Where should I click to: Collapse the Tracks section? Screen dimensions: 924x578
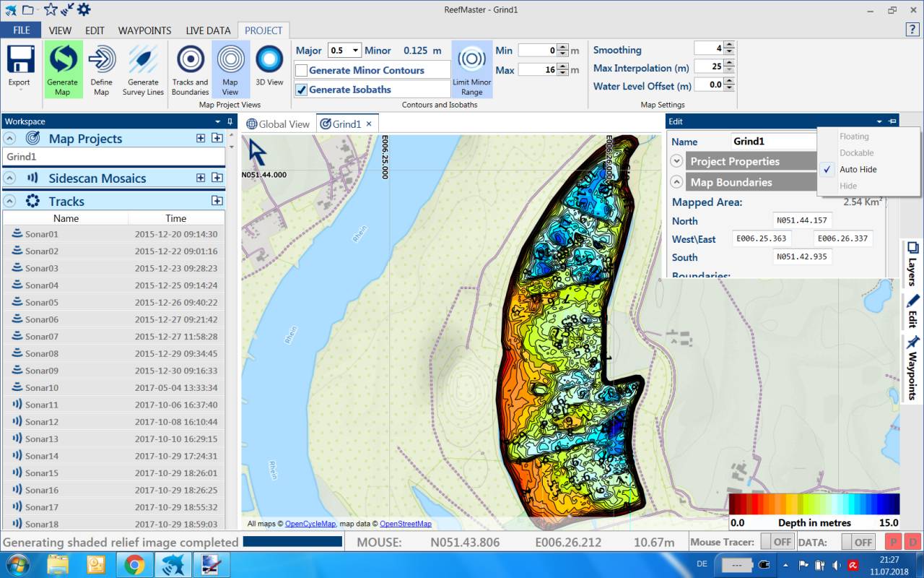click(11, 201)
